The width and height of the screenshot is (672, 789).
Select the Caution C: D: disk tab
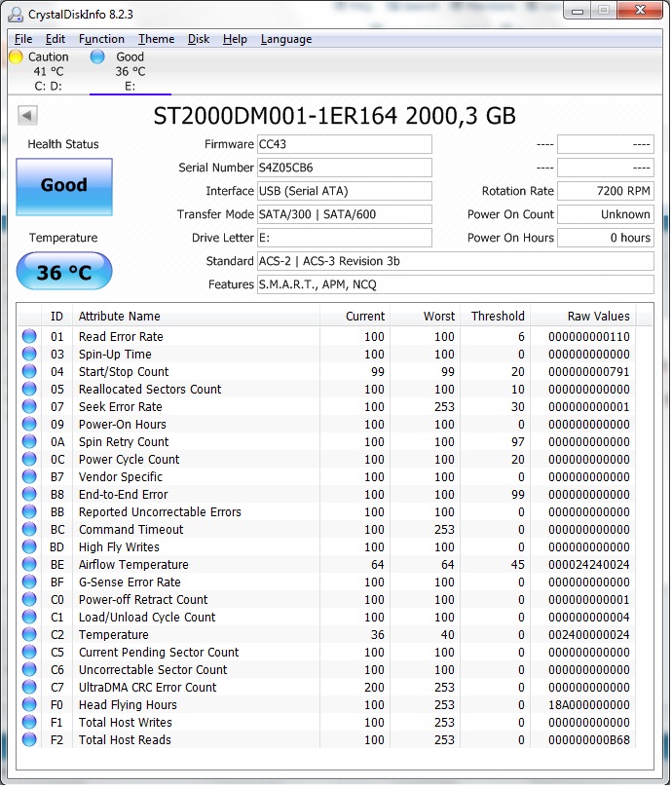point(49,71)
